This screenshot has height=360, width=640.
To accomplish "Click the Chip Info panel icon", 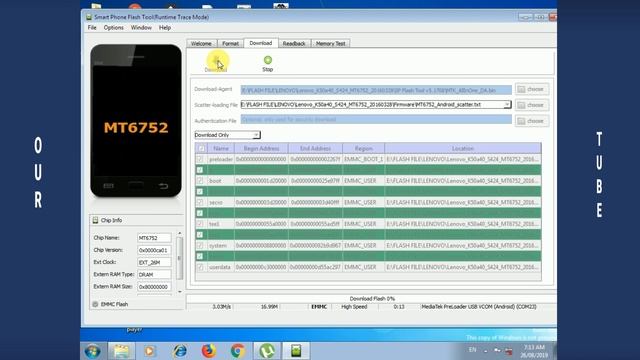I will (95, 220).
